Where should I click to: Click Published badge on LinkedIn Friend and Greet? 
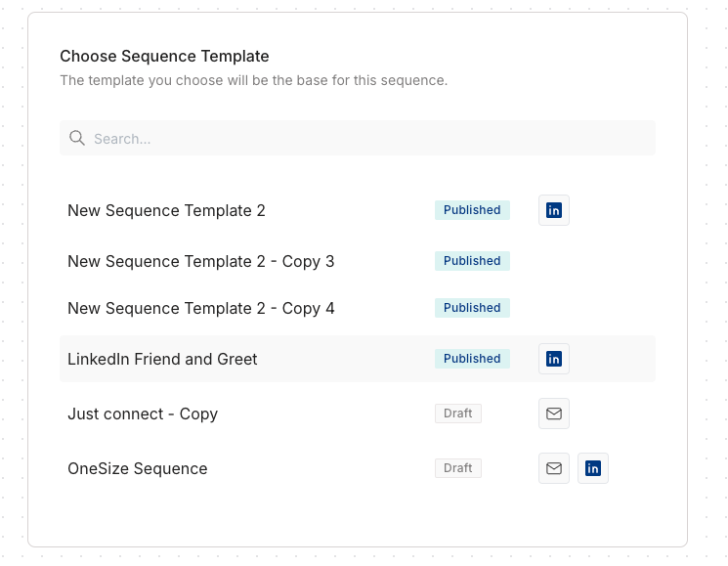[472, 359]
